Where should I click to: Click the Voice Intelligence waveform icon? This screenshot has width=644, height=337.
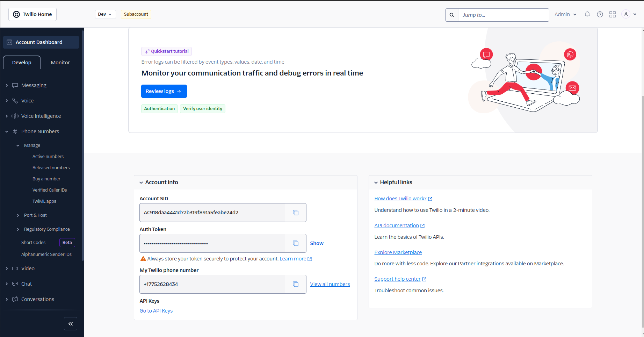tap(15, 116)
